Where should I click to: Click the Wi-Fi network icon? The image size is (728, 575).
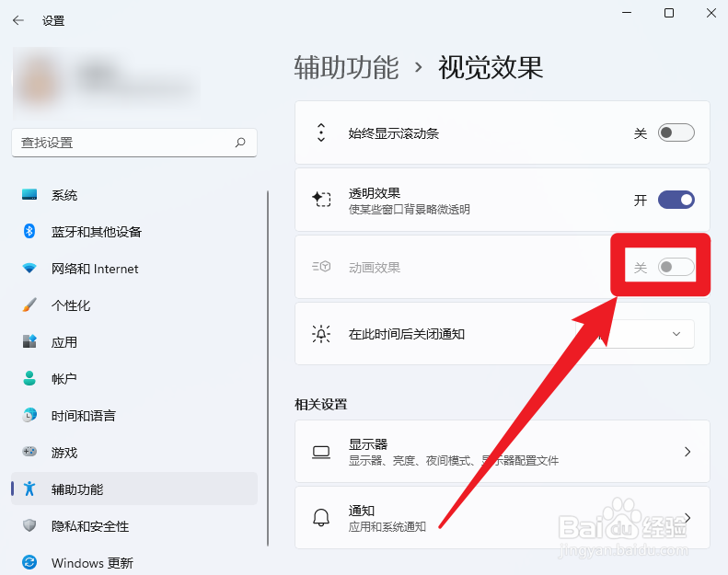(29, 269)
